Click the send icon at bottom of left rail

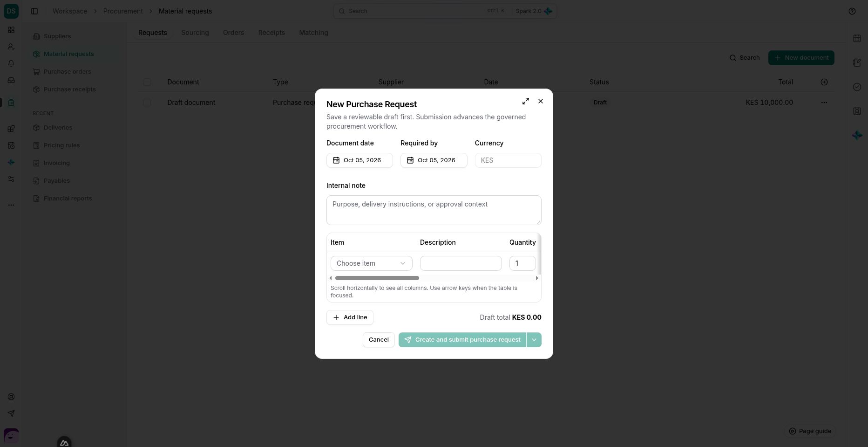click(11, 413)
